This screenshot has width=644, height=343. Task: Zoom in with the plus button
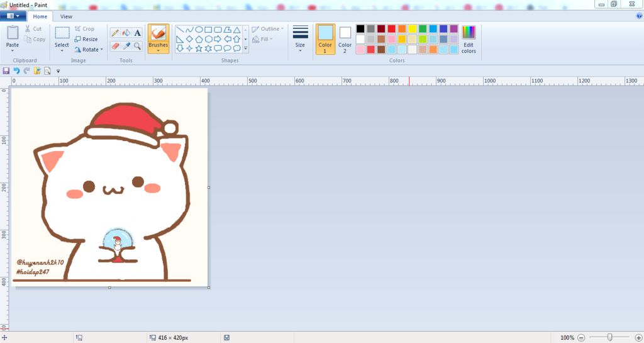point(638,338)
